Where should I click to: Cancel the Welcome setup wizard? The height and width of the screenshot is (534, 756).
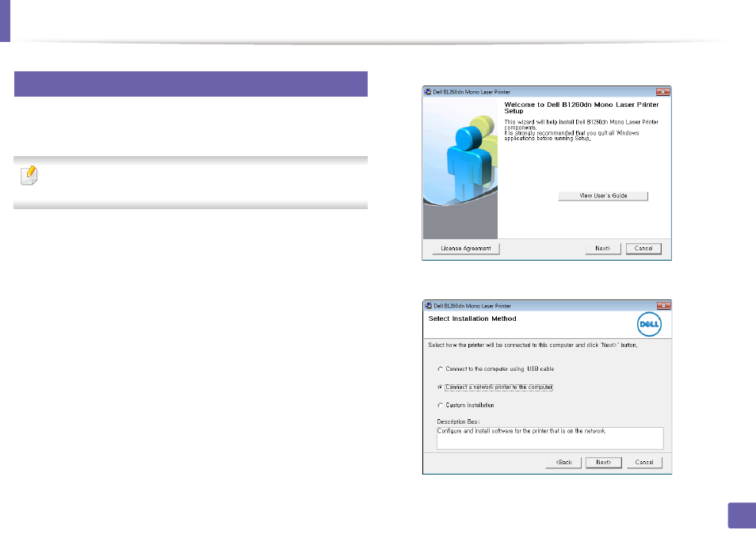[643, 249]
